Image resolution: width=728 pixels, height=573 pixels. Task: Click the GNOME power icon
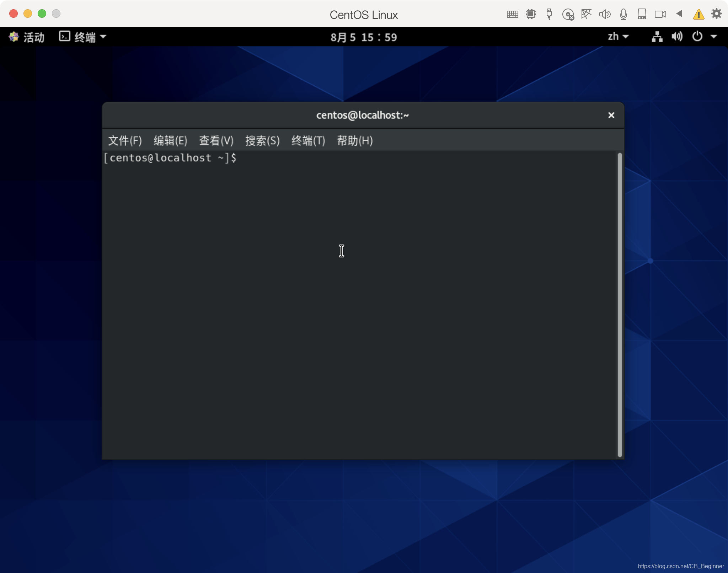click(697, 36)
